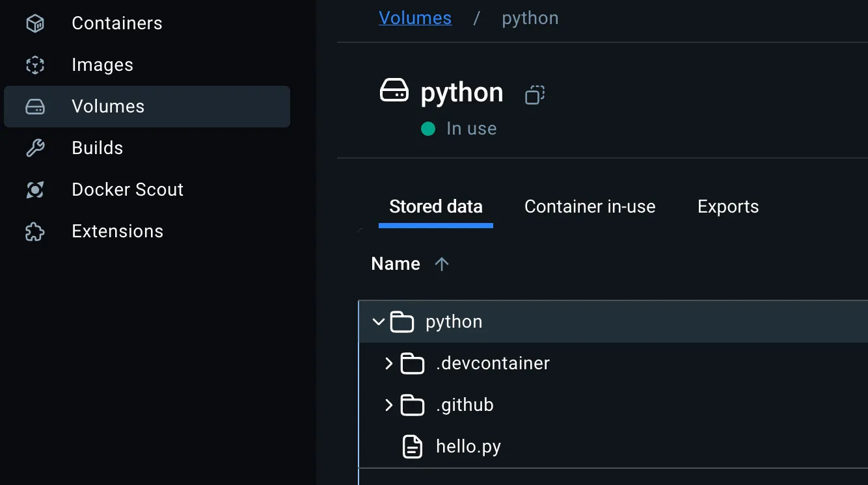Screen dimensions: 868x485
Task: Open Extensions using the puzzle-piece icon
Action: click(34, 231)
